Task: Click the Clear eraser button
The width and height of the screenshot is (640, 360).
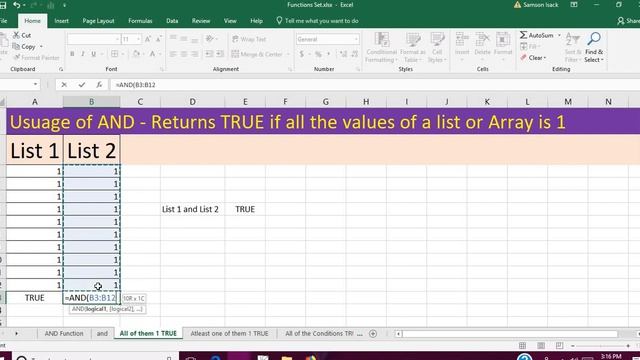Action: 533,58
